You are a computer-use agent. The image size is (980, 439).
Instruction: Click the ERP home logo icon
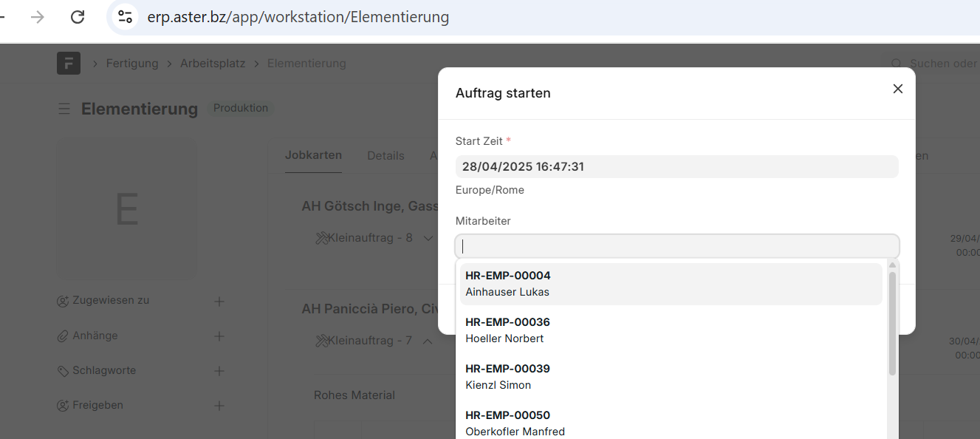69,64
